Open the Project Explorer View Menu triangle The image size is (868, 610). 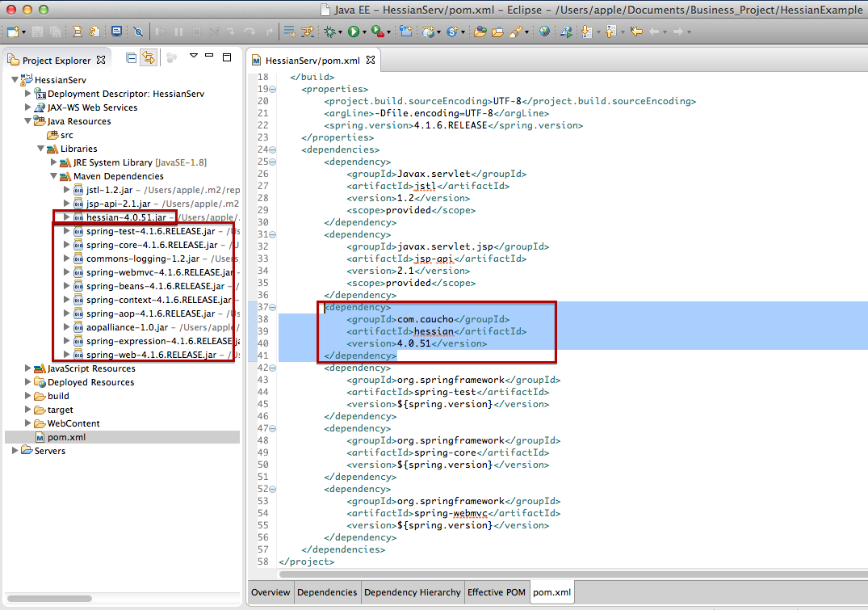pyautogui.click(x=194, y=56)
